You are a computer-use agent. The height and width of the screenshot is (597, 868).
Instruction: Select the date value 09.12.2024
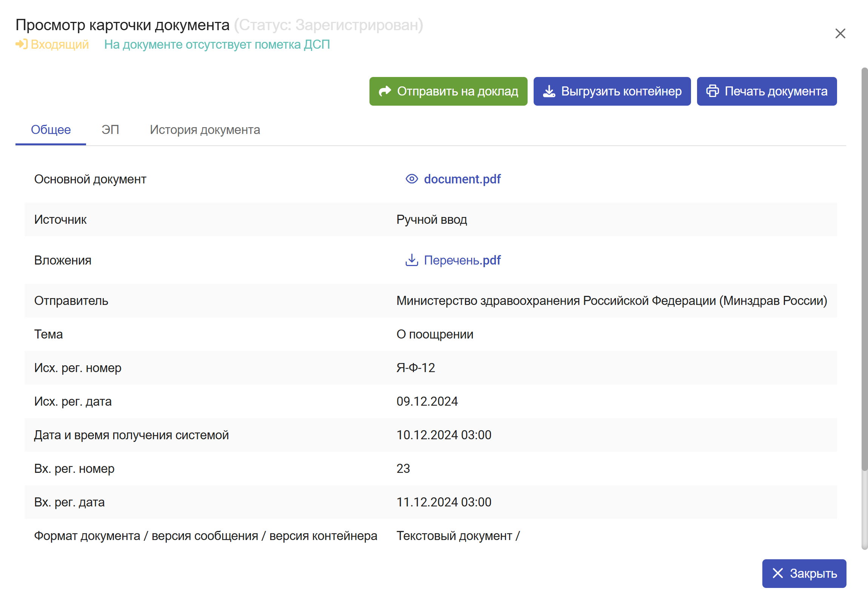tap(427, 402)
